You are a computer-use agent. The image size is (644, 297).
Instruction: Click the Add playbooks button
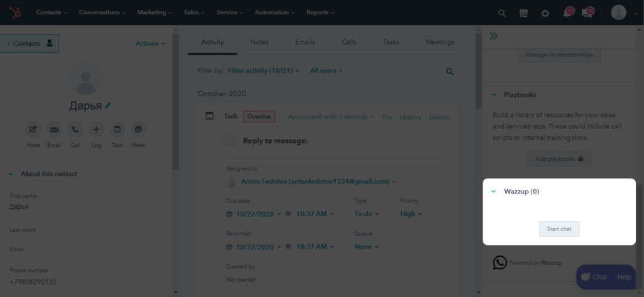pyautogui.click(x=559, y=159)
